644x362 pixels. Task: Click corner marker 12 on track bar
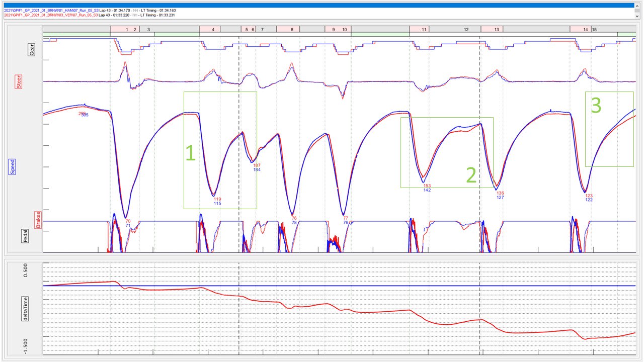(466, 30)
